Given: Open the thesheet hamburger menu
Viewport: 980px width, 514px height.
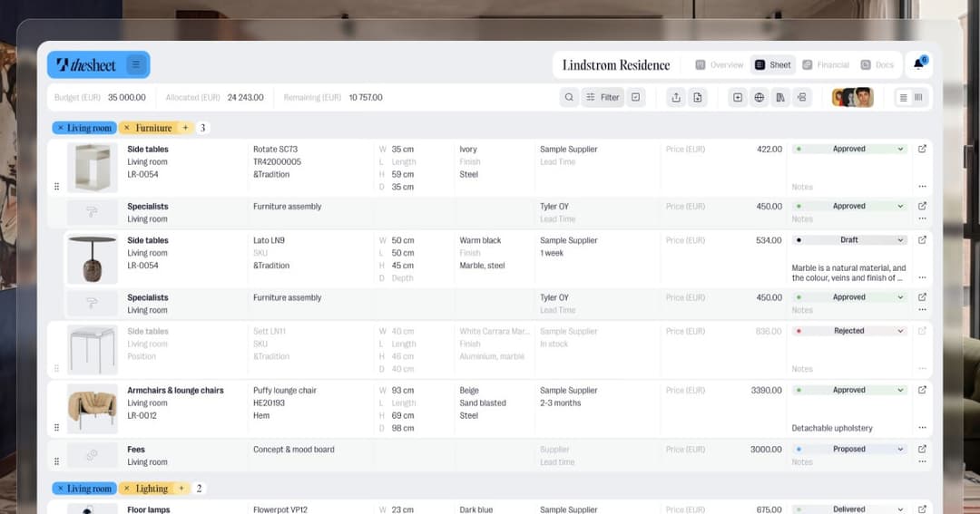Looking at the screenshot, I should [135, 64].
